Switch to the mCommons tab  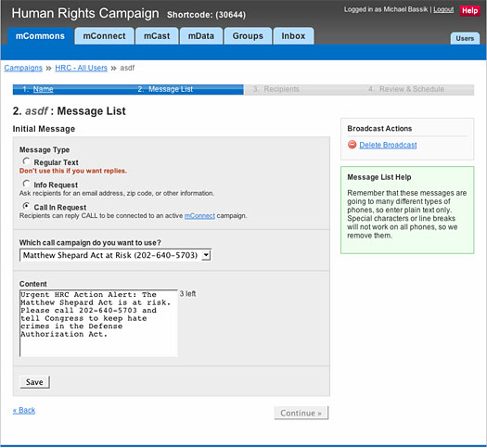click(41, 36)
